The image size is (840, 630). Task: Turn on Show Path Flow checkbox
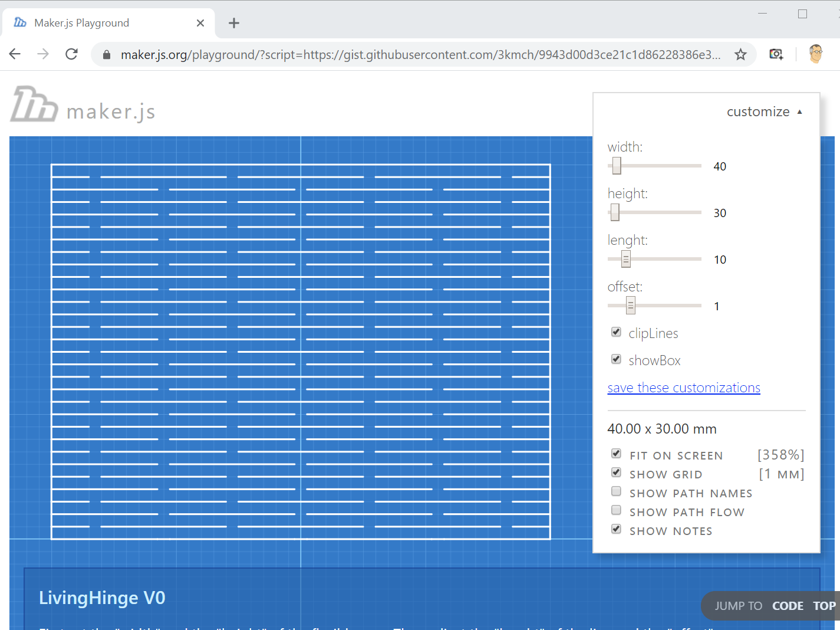click(616, 510)
